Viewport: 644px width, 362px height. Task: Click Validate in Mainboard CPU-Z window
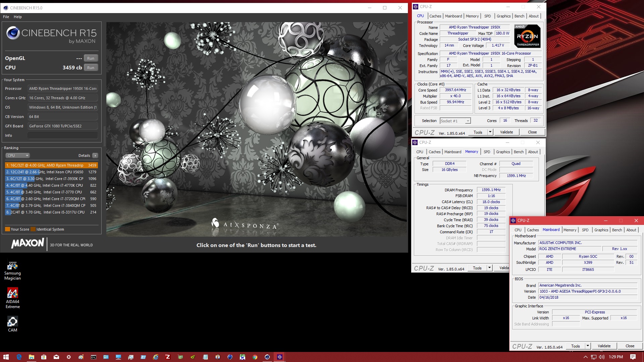pyautogui.click(x=604, y=346)
